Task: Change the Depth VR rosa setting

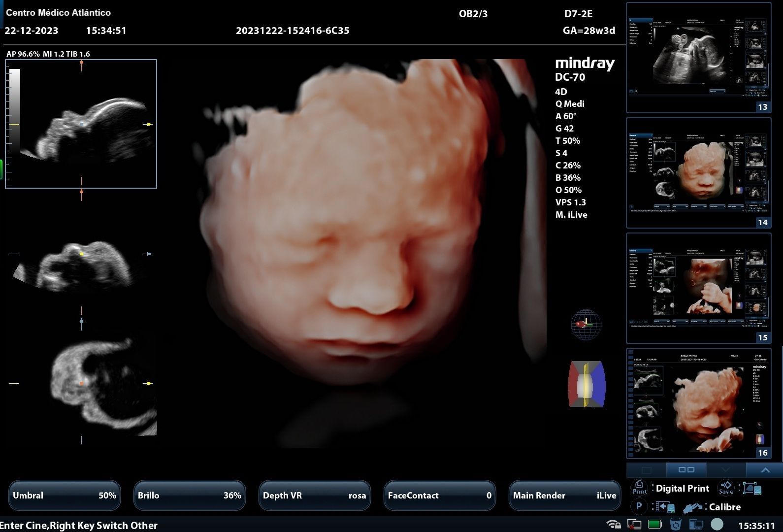Action: coord(315,496)
